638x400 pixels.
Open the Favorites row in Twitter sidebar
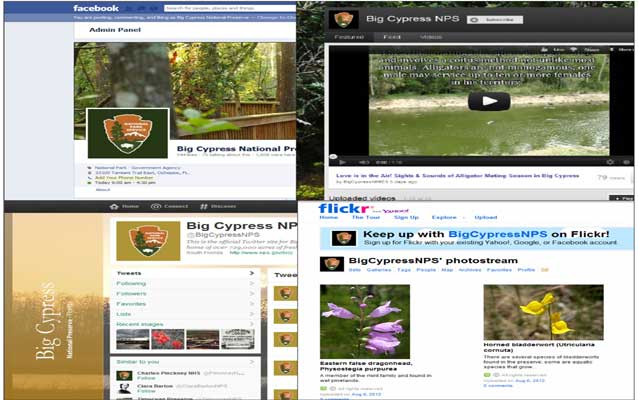pos(185,304)
